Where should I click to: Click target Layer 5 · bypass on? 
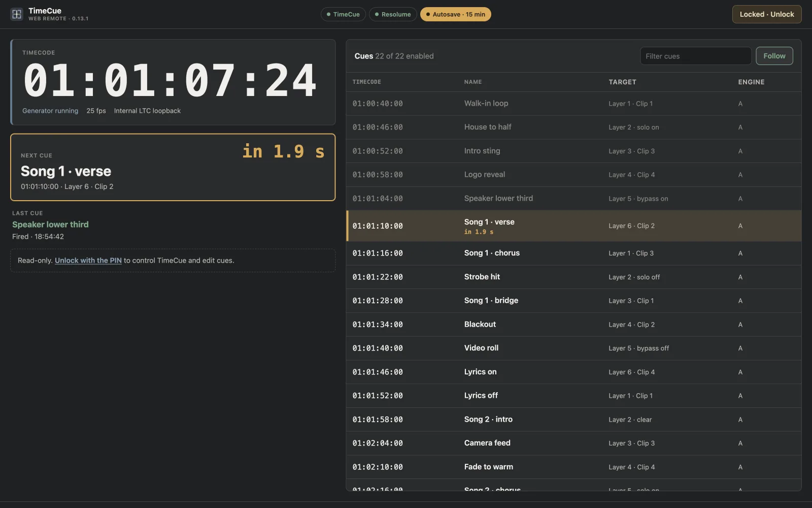[638, 199]
